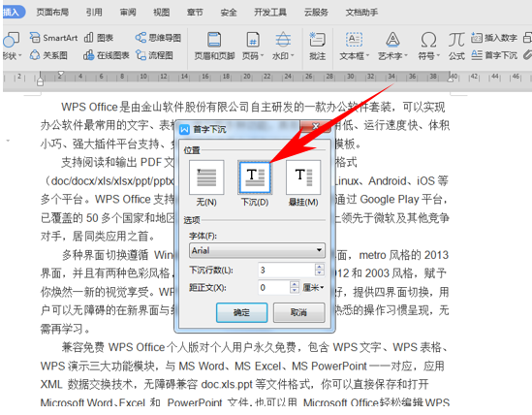Close the 首字下沉 dialog
The width and height of the screenshot is (532, 415).
[315, 126]
